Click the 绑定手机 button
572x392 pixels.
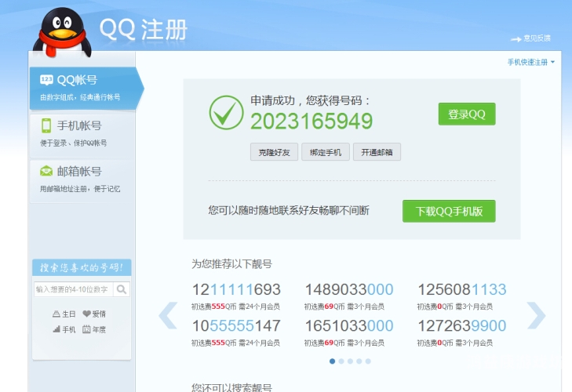(326, 152)
